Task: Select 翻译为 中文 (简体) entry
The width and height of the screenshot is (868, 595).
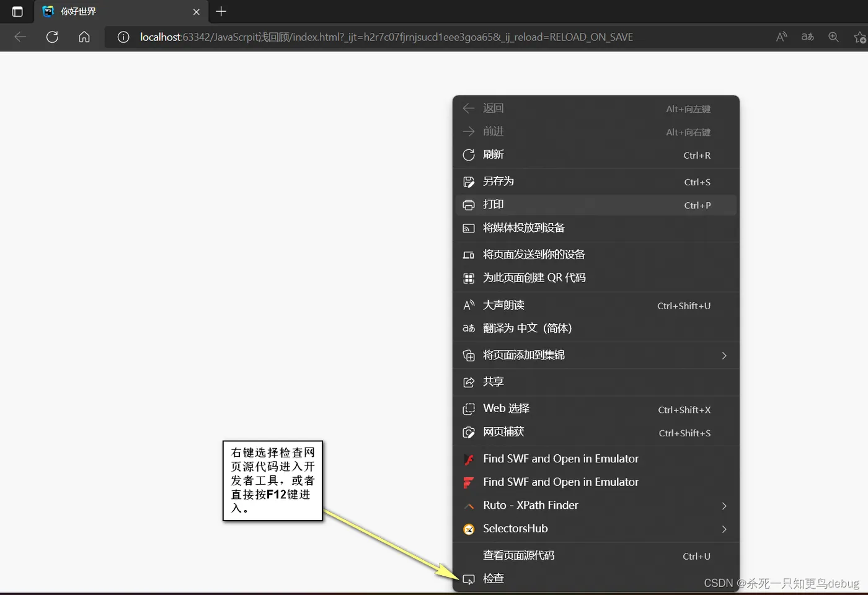Action: click(x=596, y=328)
